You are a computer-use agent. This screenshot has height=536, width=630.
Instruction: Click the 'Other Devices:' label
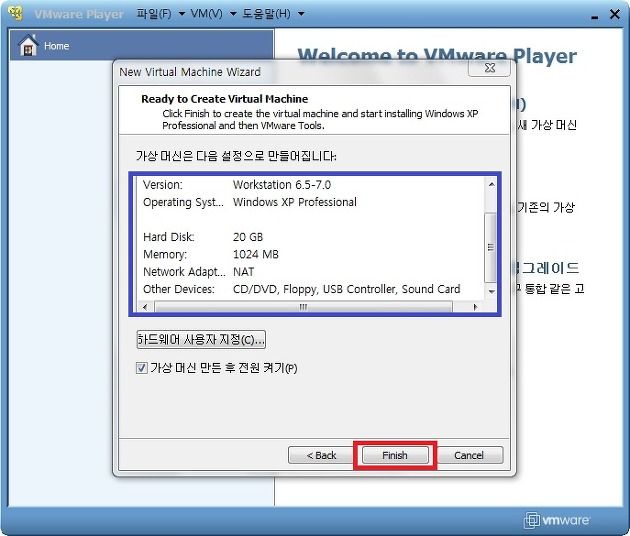tap(179, 289)
